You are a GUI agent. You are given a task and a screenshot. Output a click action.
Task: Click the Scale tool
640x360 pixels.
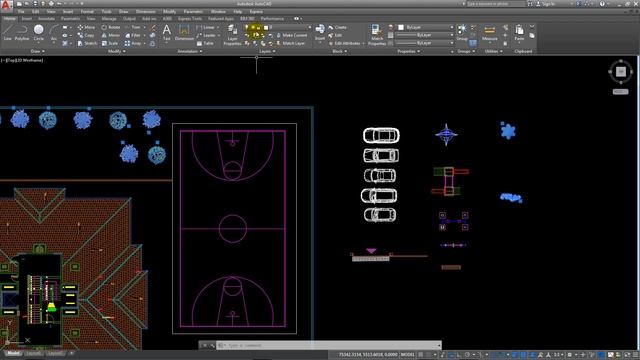[x=110, y=43]
